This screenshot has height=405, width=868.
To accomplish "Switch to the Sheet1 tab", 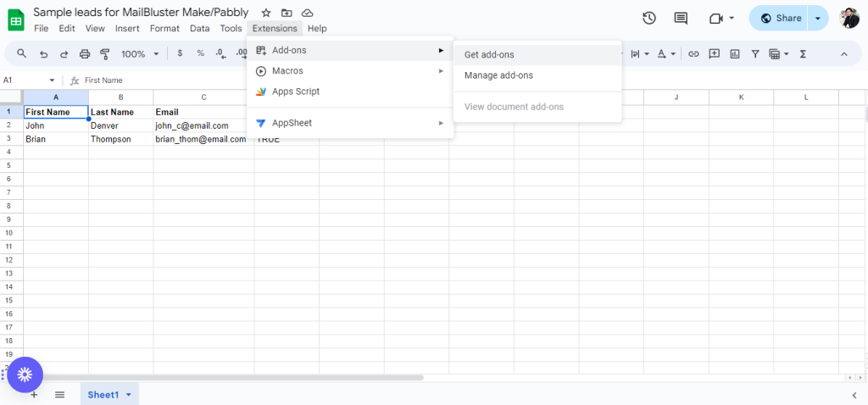I will [103, 395].
